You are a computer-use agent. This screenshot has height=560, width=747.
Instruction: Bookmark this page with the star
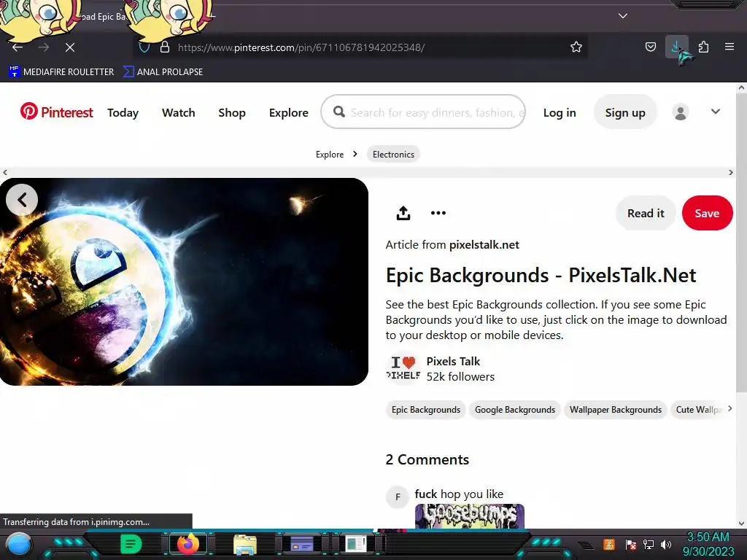pyautogui.click(x=576, y=47)
